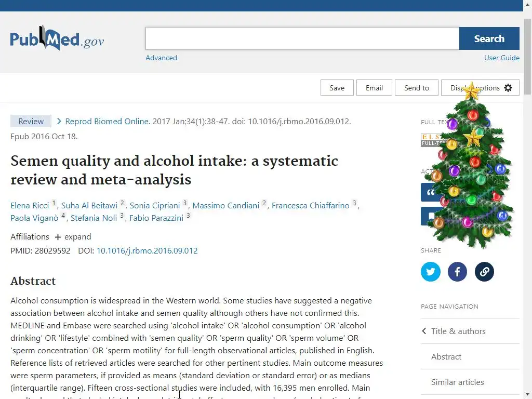Copy permalink with the link icon
Viewport: 532px width, 399px height.
[484, 271]
